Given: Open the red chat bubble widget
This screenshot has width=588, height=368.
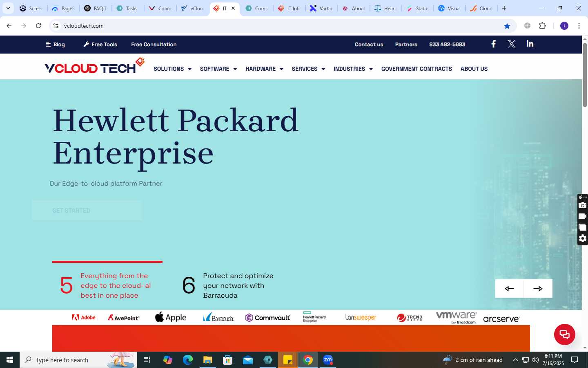Looking at the screenshot, I should point(564,334).
